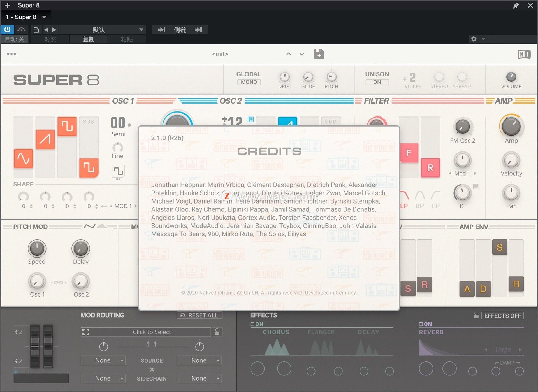Toggle the UNISON ON switch

tap(377, 82)
